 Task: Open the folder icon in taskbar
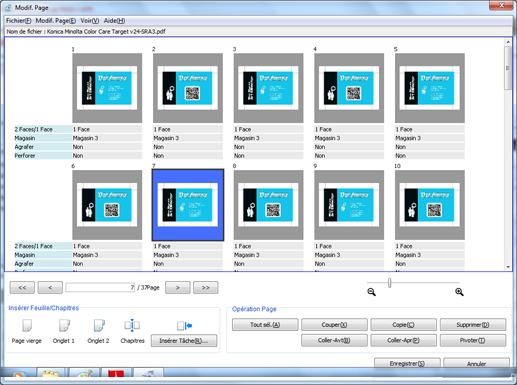click(x=51, y=374)
